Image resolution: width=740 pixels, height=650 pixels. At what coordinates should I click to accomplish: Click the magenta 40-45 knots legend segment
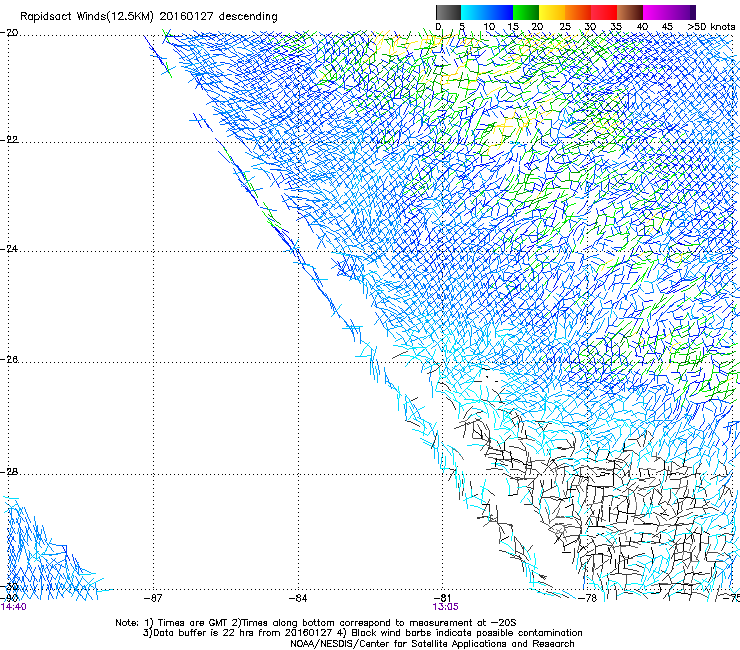point(656,12)
